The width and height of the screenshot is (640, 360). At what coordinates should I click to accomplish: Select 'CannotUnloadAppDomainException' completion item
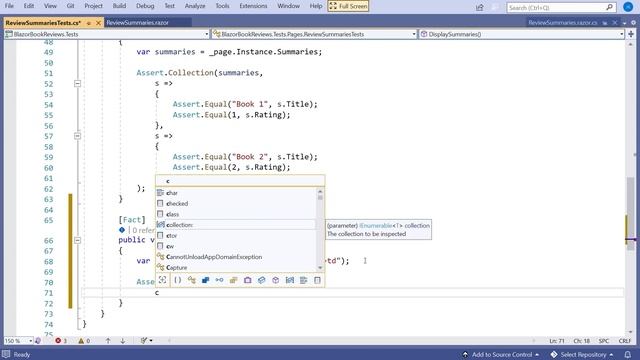[x=236, y=257]
